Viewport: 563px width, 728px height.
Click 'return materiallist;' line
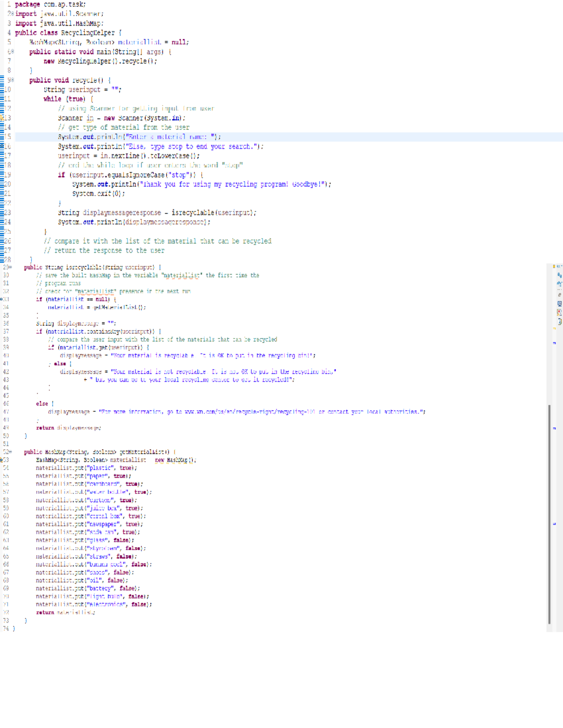(65, 612)
